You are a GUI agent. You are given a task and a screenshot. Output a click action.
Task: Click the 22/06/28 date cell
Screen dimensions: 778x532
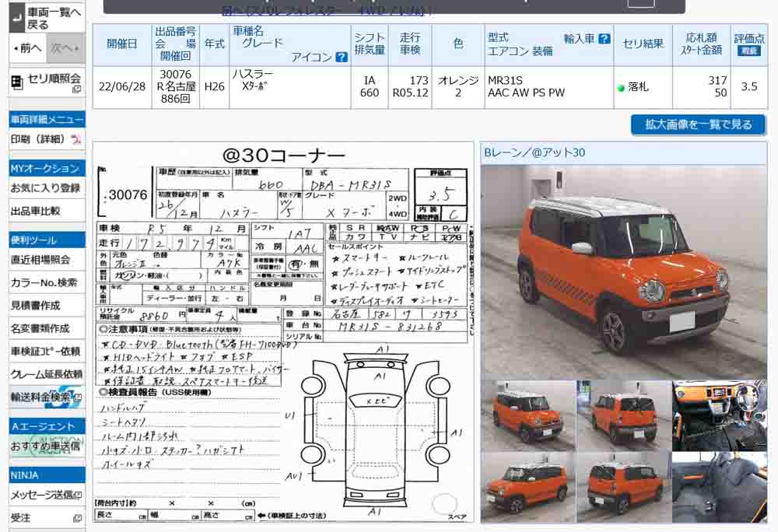click(122, 87)
